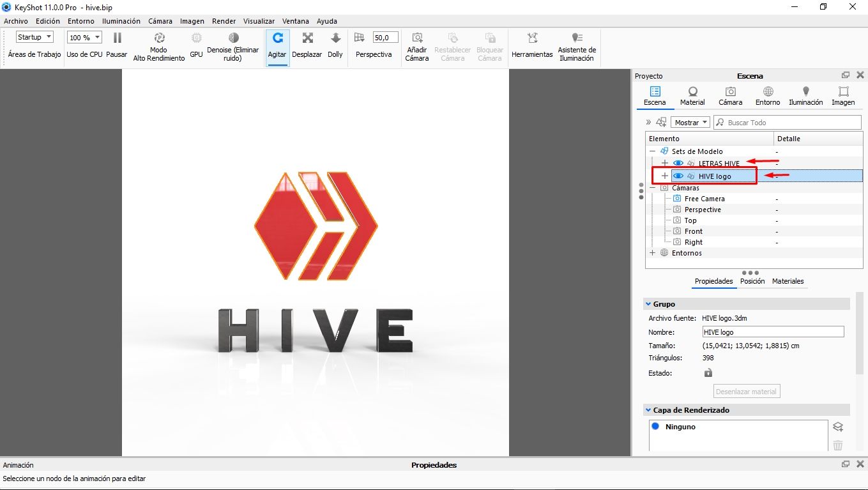The image size is (868, 490).
Task: Switch to the Iluminación tab in Proyecto
Action: [x=805, y=96]
